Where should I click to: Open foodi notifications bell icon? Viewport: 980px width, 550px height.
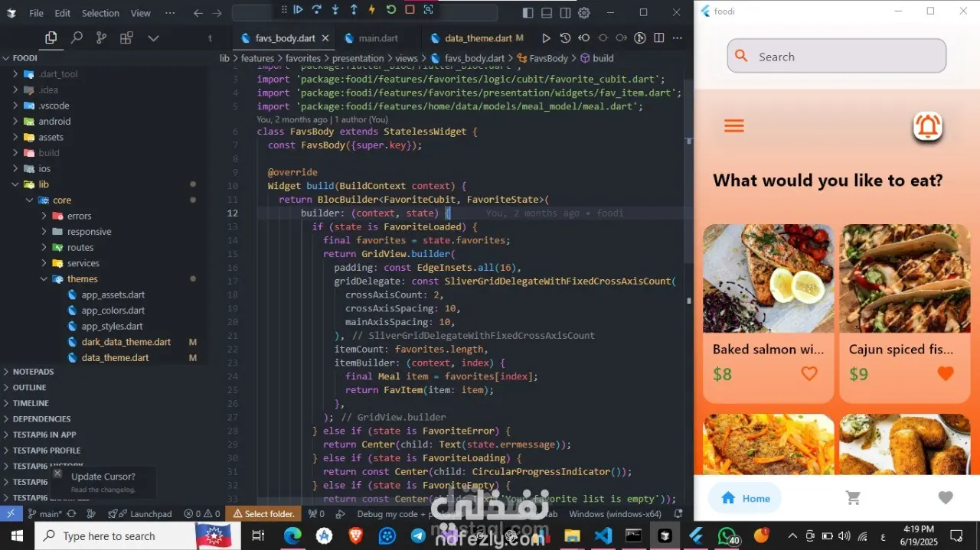[x=927, y=126]
